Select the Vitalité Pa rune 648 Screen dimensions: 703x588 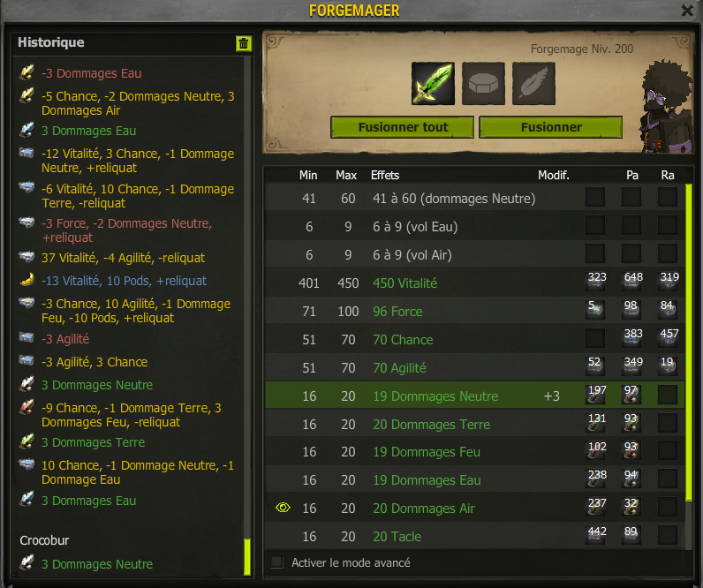(x=631, y=282)
